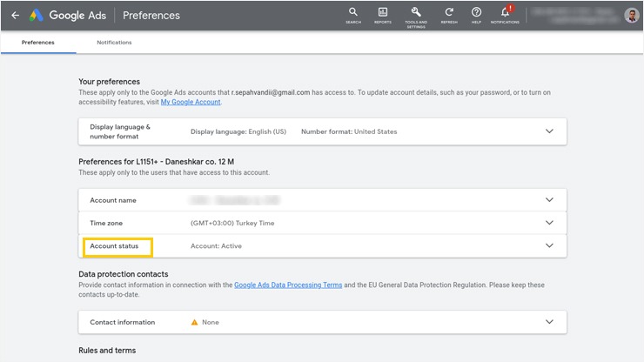Screen dimensions: 644x362
Task: Switch to the Preferences tab
Action: click(x=37, y=43)
